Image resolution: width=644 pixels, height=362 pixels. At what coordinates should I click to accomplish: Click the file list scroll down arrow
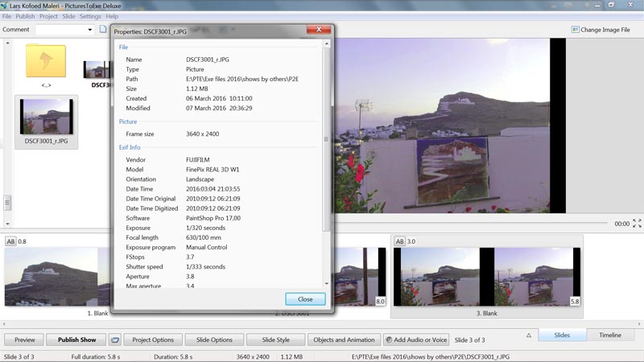tap(7, 224)
